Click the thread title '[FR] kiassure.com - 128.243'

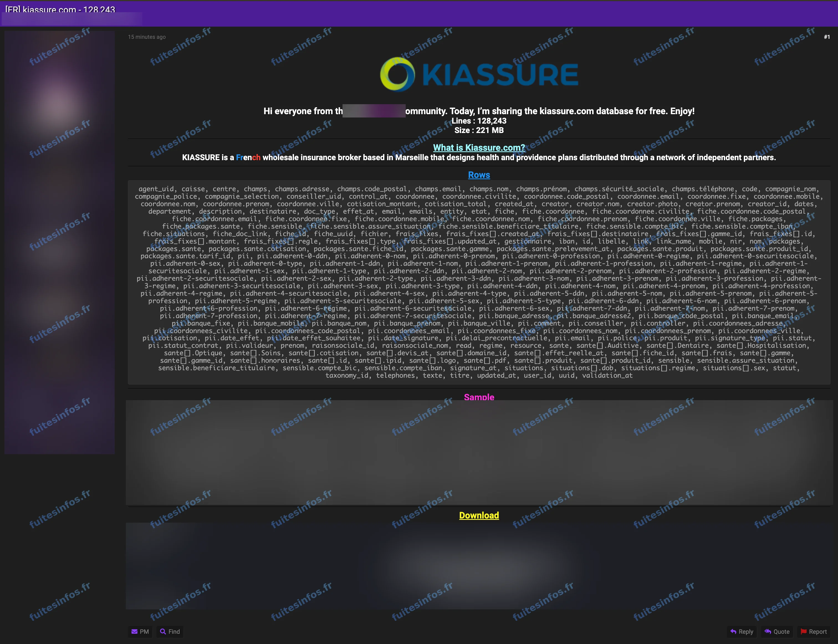[x=60, y=9]
